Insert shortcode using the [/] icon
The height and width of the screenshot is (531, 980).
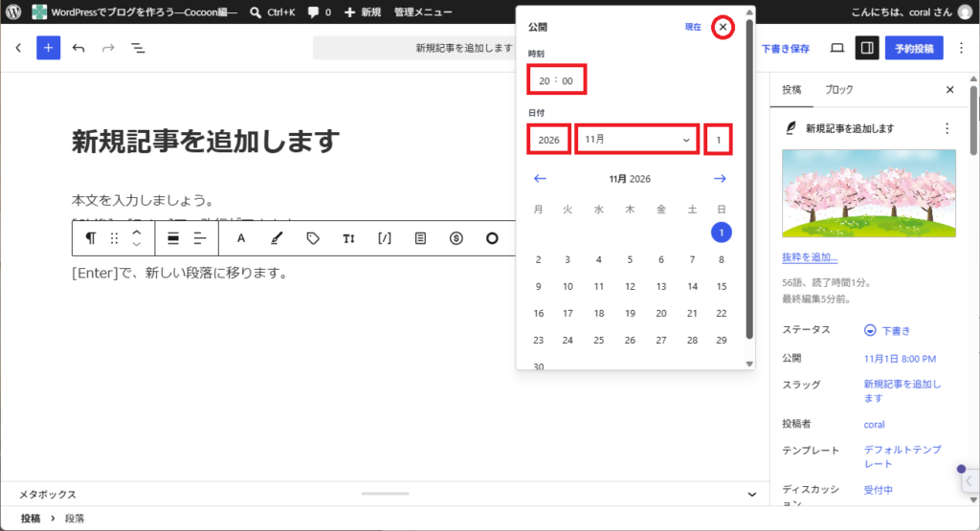385,238
